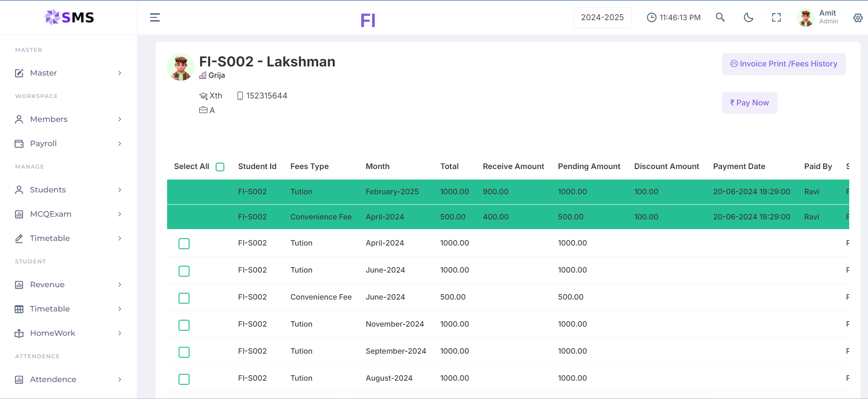
Task: Open the 2024-2025 academic year selector
Action: click(602, 17)
